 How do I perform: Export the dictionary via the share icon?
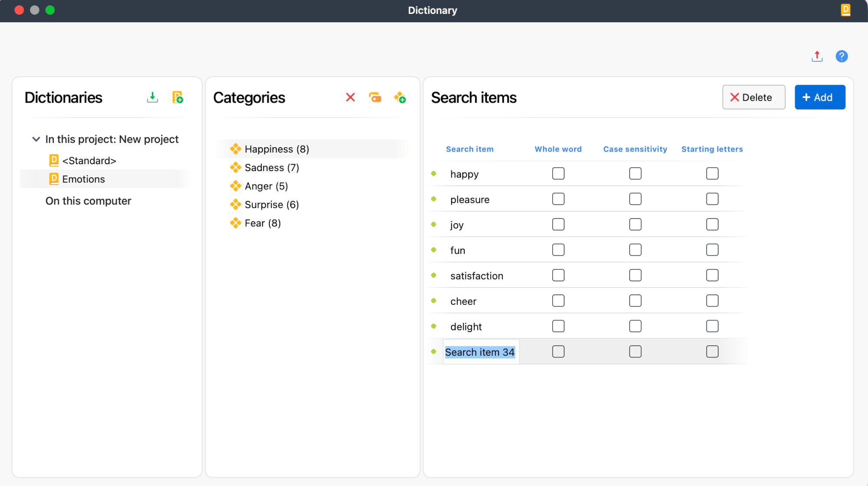coord(817,56)
